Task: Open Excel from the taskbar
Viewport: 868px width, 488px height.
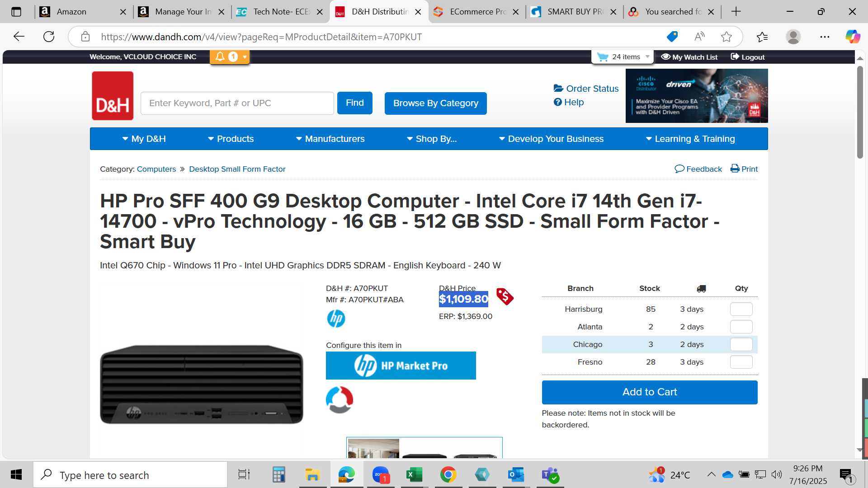Action: pos(414,475)
